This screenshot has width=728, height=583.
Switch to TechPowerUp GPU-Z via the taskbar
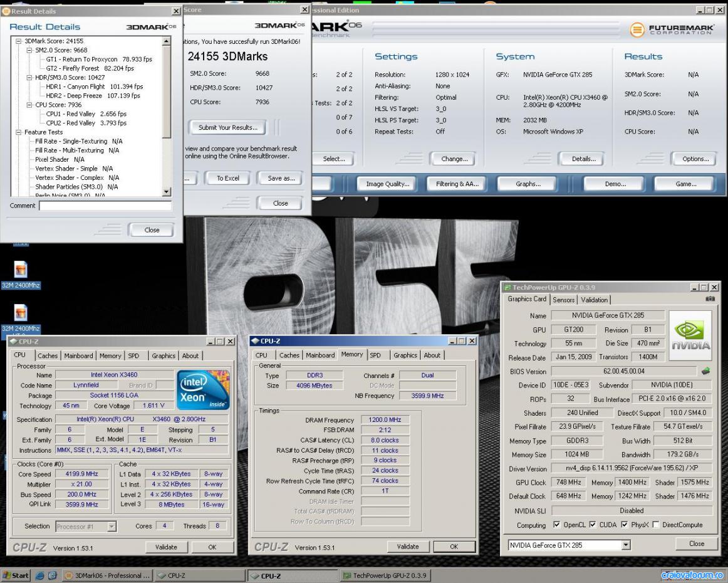tap(385, 575)
